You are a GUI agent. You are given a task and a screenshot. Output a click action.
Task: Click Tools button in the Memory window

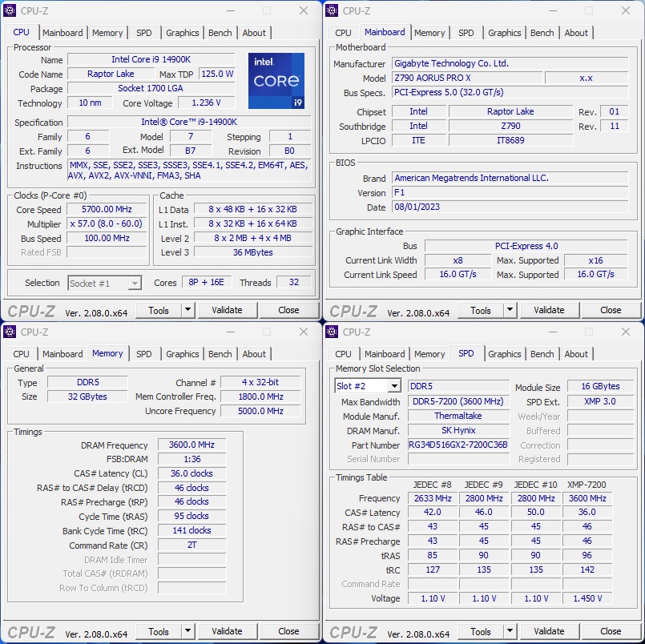(159, 631)
